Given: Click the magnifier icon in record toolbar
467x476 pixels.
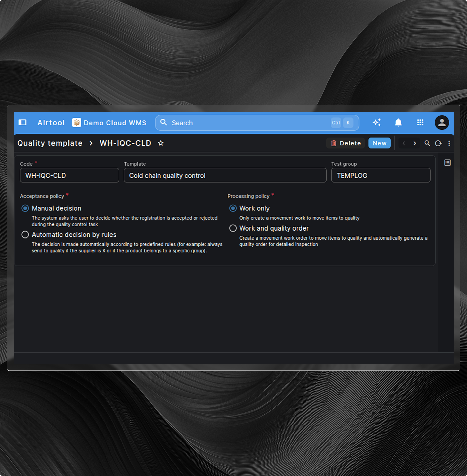Looking at the screenshot, I should tap(427, 143).
